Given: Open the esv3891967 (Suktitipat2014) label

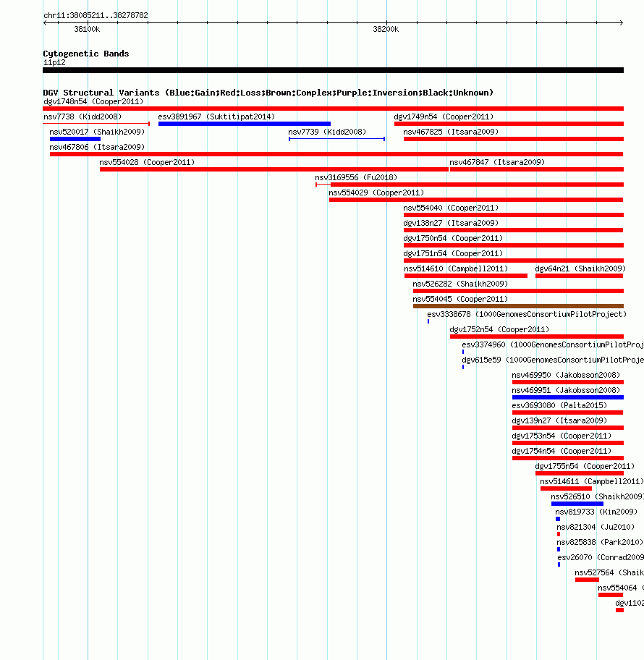Looking at the screenshot, I should pyautogui.click(x=216, y=117).
